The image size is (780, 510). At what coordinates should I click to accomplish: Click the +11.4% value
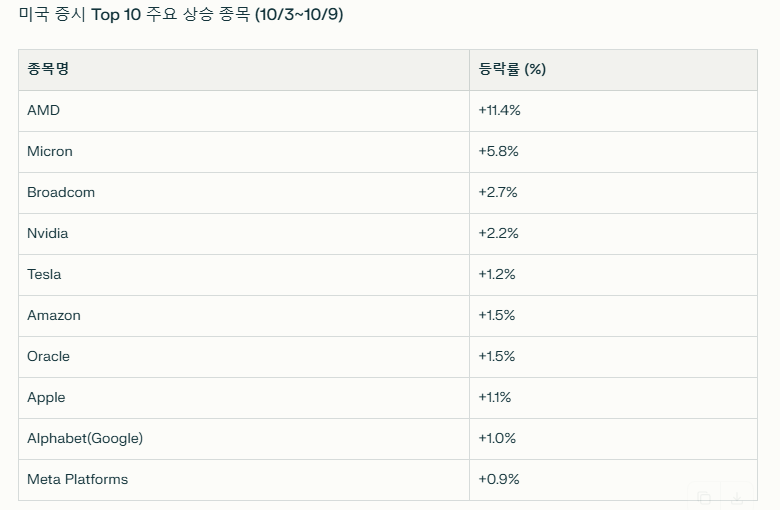(x=500, y=111)
